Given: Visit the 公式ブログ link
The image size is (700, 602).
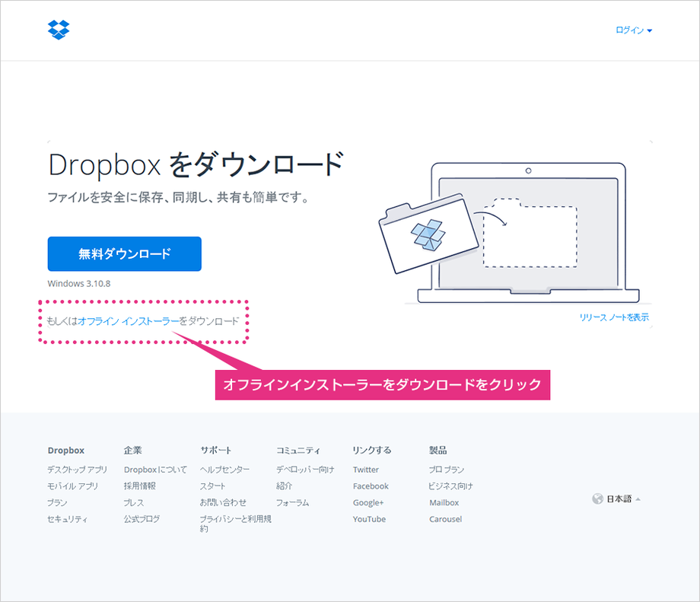Looking at the screenshot, I should point(142,519).
